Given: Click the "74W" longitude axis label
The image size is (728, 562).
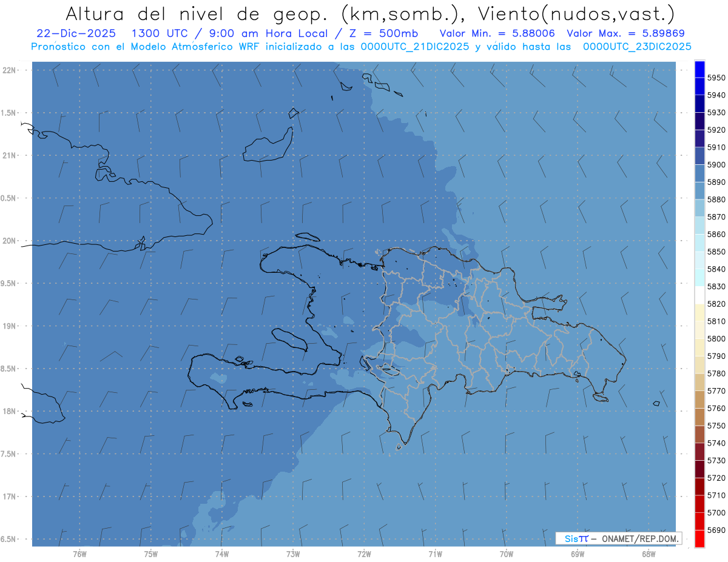Looking at the screenshot, I should [222, 554].
